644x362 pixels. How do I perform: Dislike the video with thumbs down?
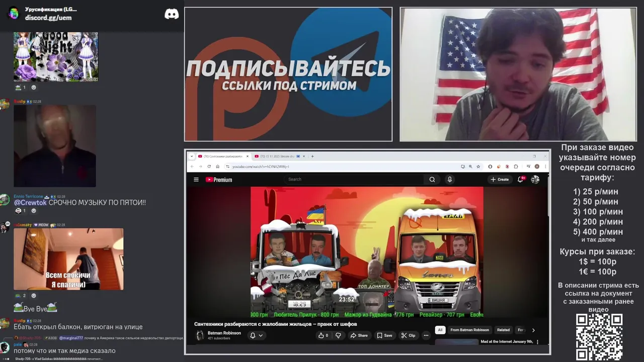(x=338, y=335)
